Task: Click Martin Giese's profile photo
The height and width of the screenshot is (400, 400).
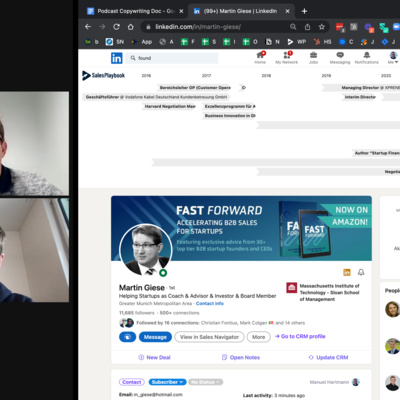Action: 146,249
